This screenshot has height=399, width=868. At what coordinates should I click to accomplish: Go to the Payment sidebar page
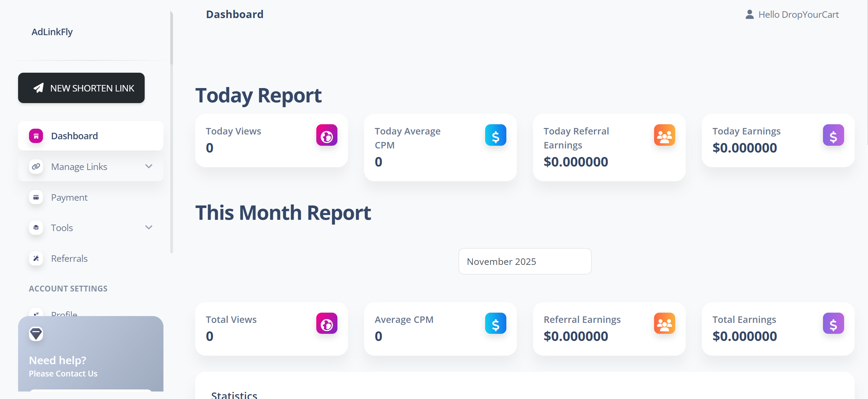pyautogui.click(x=69, y=197)
